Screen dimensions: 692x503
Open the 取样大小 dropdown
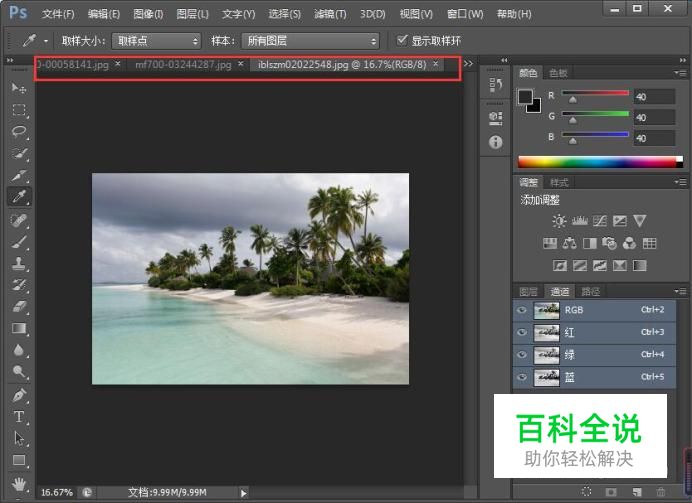[x=155, y=41]
